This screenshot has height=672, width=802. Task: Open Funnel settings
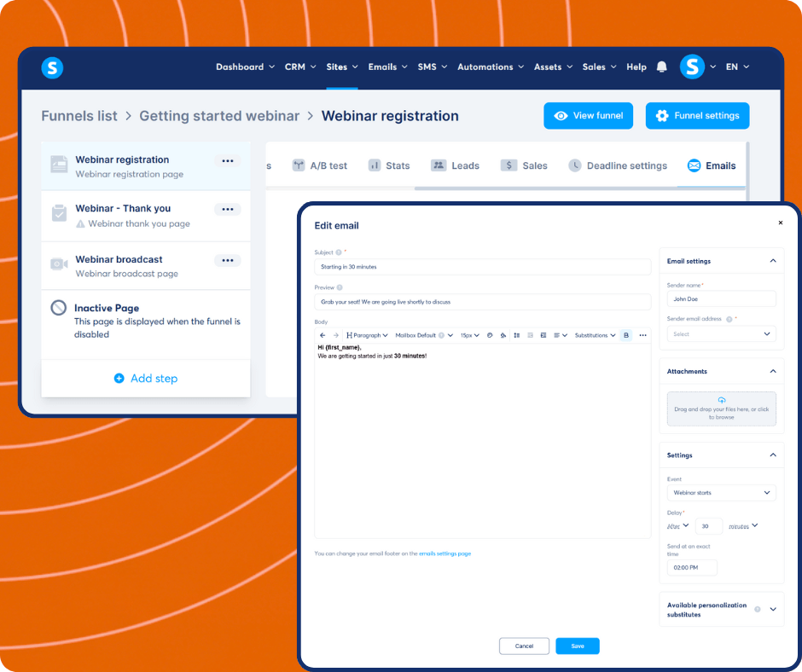[698, 116]
